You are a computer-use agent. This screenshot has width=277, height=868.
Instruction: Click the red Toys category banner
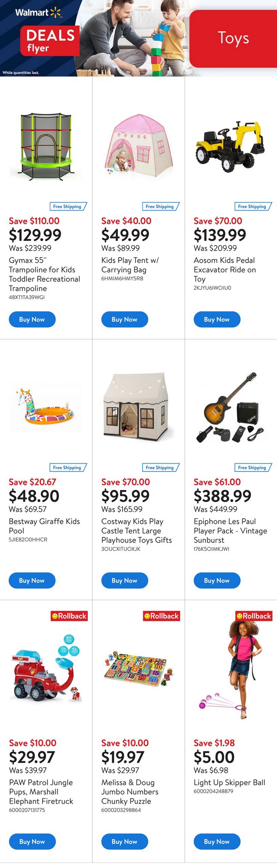pos(233,38)
